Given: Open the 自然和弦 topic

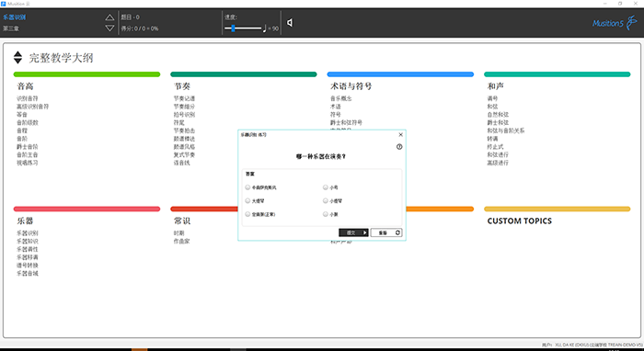Looking at the screenshot, I should pyautogui.click(x=498, y=115).
